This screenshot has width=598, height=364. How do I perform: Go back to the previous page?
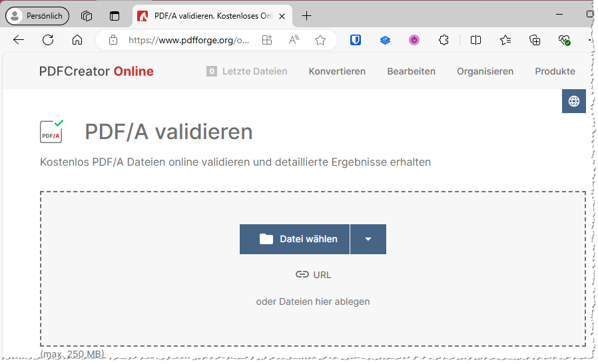(18, 40)
